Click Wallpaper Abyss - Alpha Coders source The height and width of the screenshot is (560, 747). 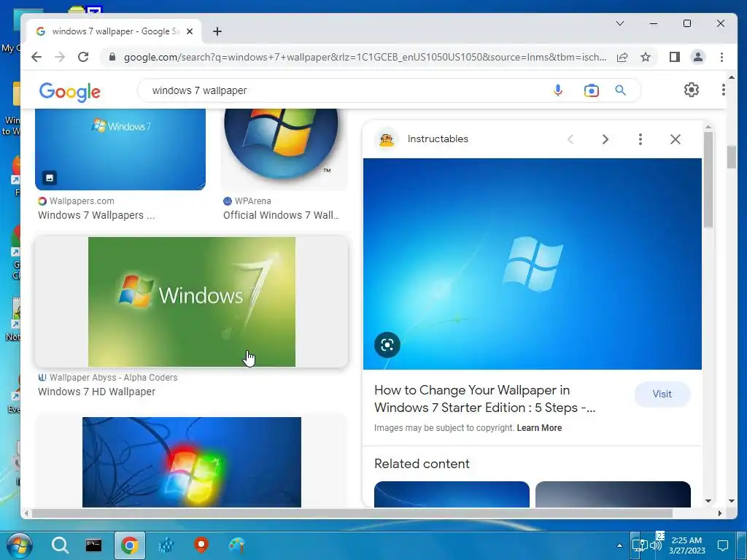point(113,378)
